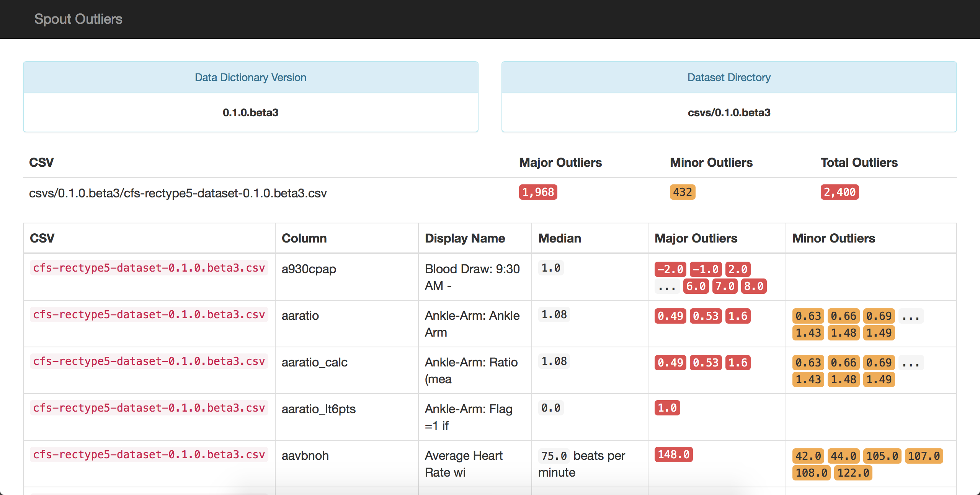Click the 432 minor outliers badge

click(683, 192)
